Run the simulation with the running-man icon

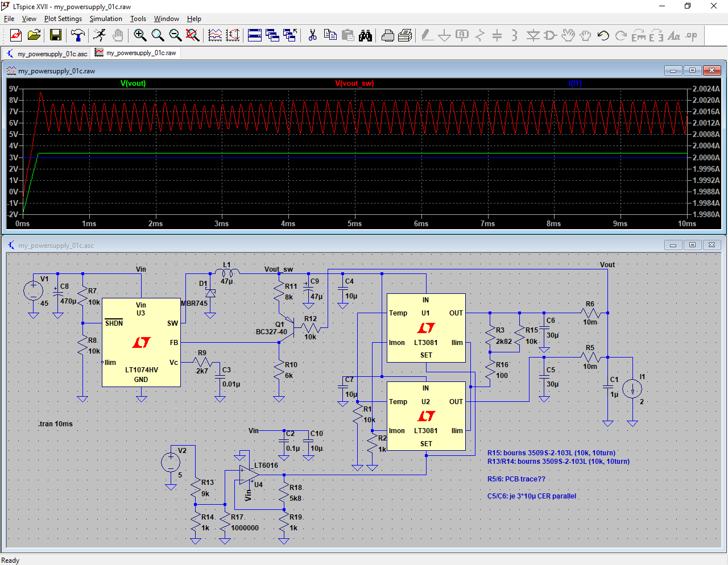(100, 35)
